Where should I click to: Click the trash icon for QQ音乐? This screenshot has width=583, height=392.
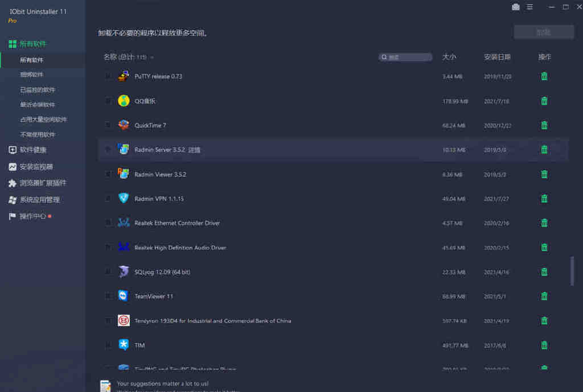(544, 101)
